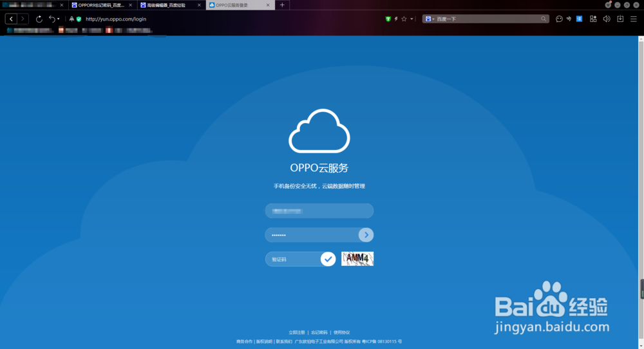This screenshot has width=644, height=349.
Task: Click the account username input field
Action: 319,211
